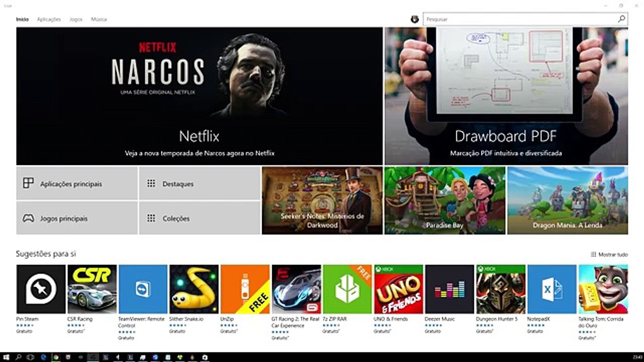
Task: Switch to the Aplicações tab
Action: pyautogui.click(x=49, y=19)
